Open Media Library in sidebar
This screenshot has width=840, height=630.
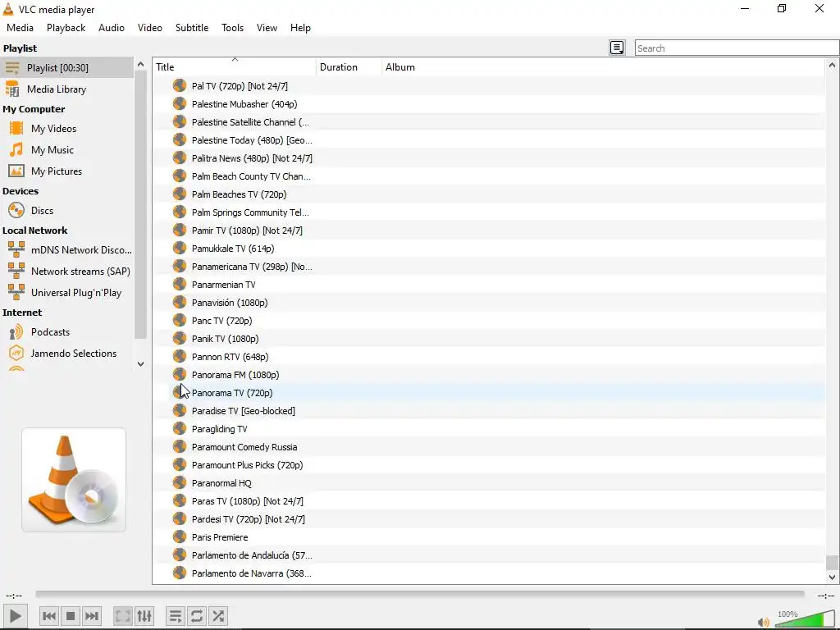tap(67, 89)
